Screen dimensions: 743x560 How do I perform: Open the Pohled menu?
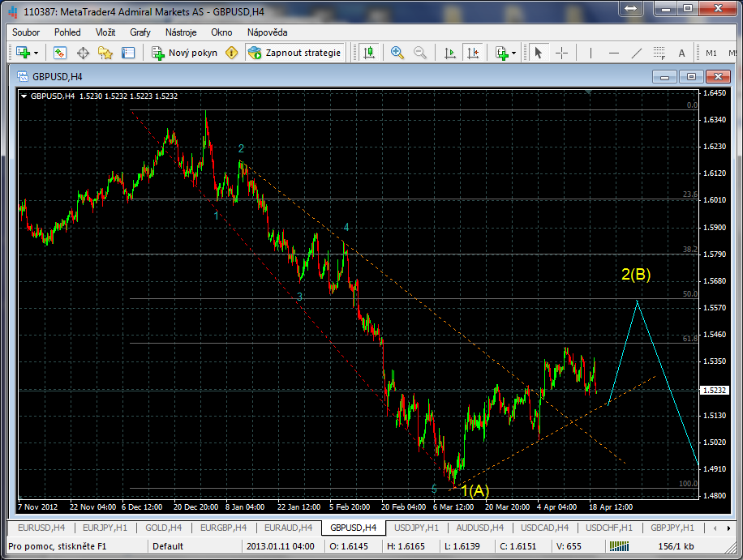[x=67, y=32]
